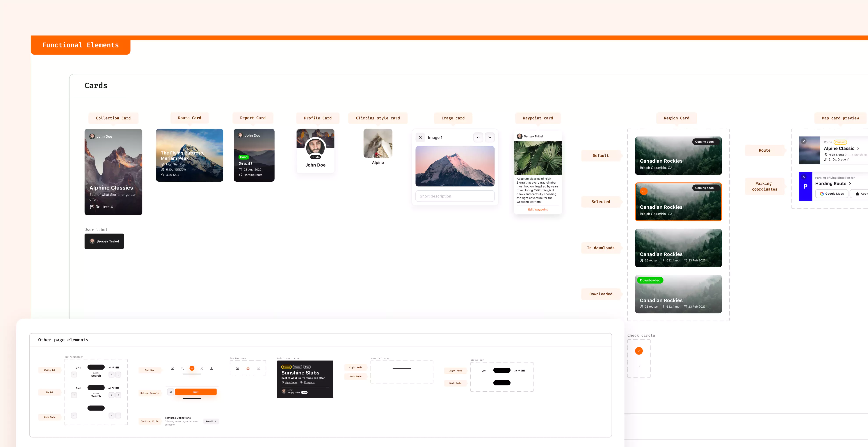Image resolution: width=868 pixels, height=447 pixels.
Task: Tap the profile person icon in Tab Bar
Action: (201, 368)
